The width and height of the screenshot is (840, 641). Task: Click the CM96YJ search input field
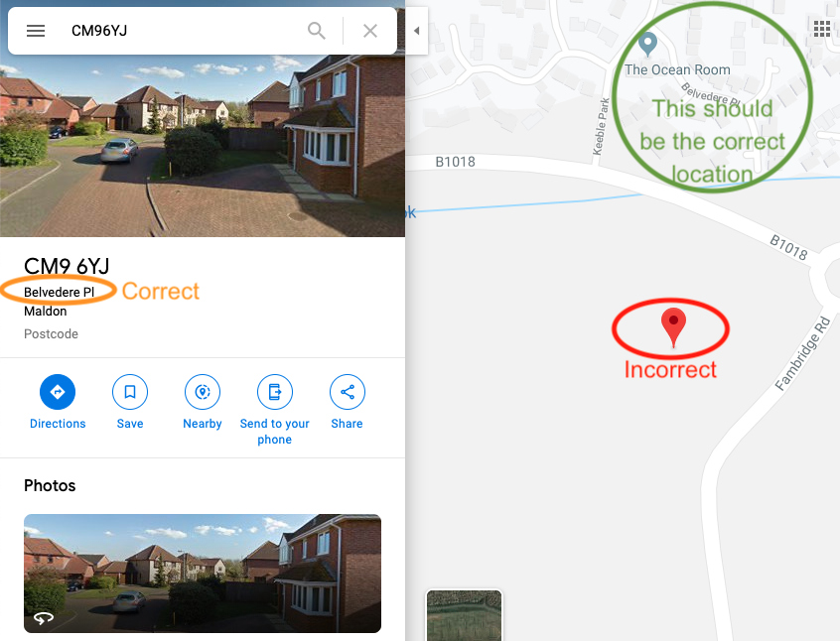point(182,31)
